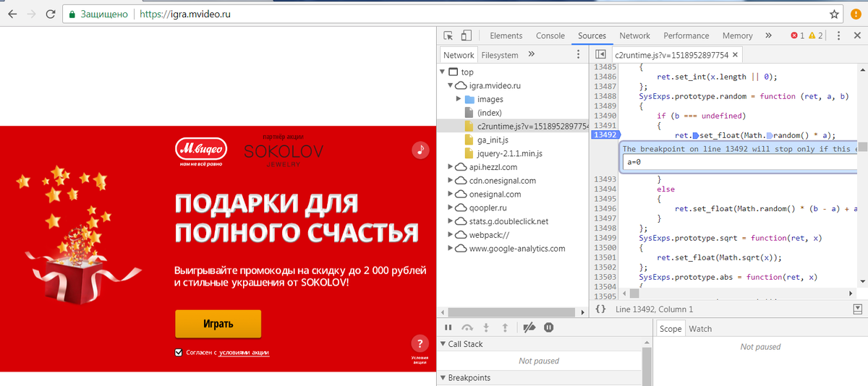This screenshot has width=868, height=386.
Task: Click the green secure padlock icon
Action: (x=72, y=14)
